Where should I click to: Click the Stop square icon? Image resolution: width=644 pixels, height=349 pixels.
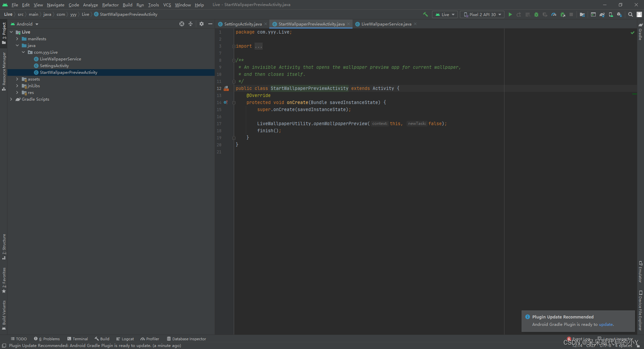tap(571, 14)
